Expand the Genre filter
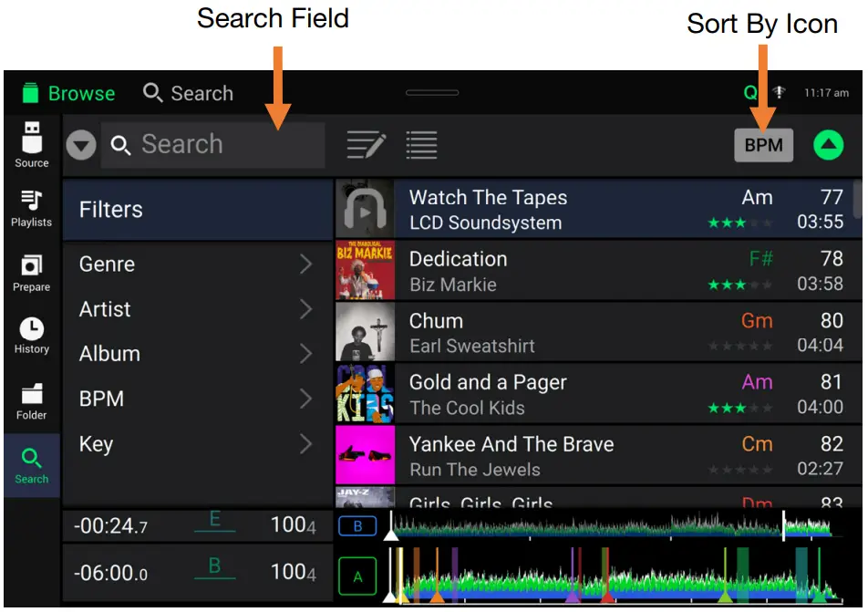 point(197,265)
